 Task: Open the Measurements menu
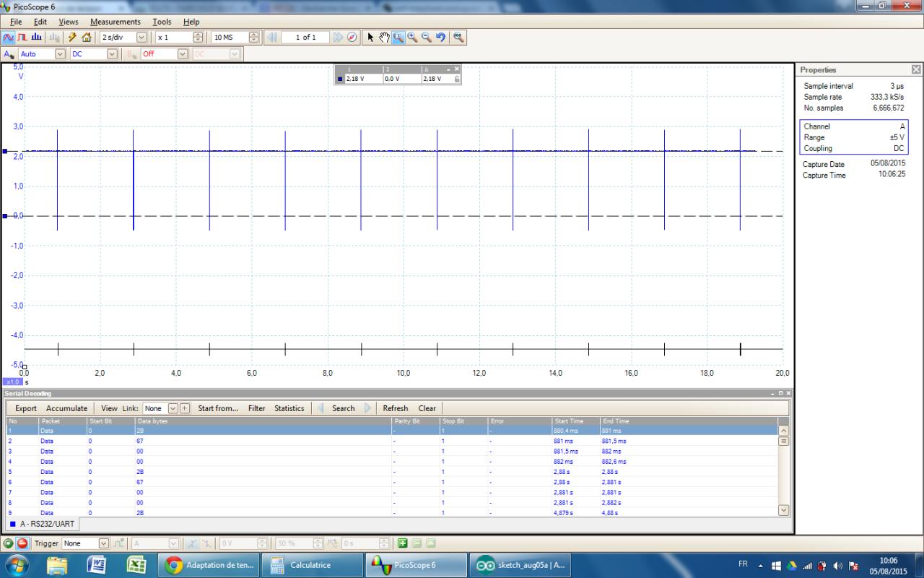(x=115, y=22)
